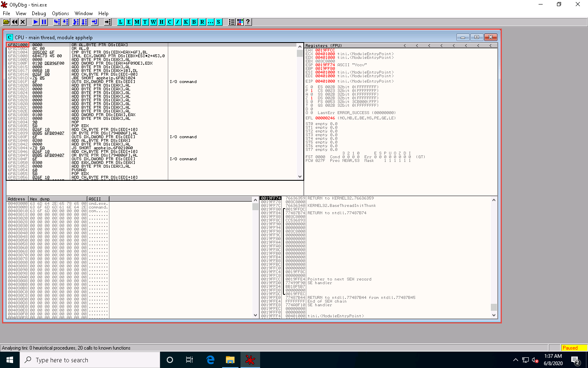588x368 pixels.
Task: Open a file with the folder toolbar icon
Action: coord(7,22)
